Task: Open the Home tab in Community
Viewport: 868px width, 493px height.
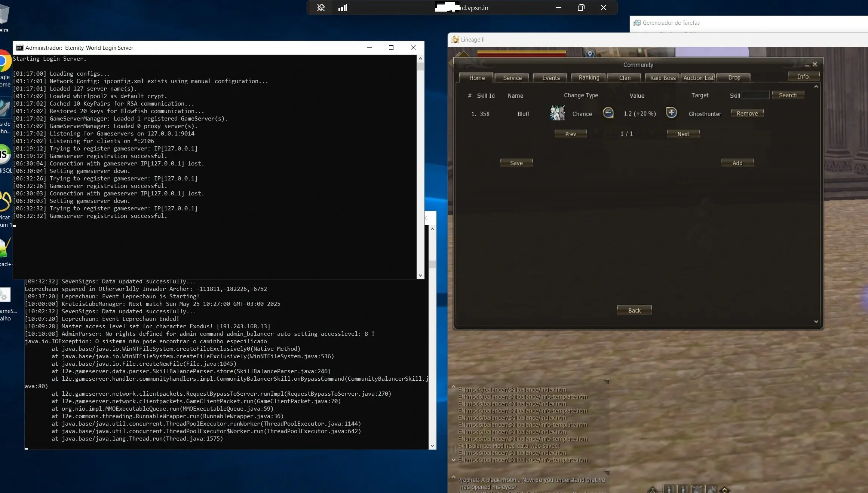Action: click(476, 78)
